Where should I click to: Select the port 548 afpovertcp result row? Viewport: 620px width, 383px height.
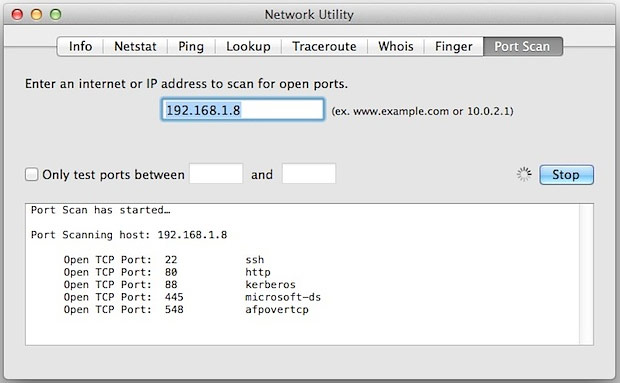point(186,309)
